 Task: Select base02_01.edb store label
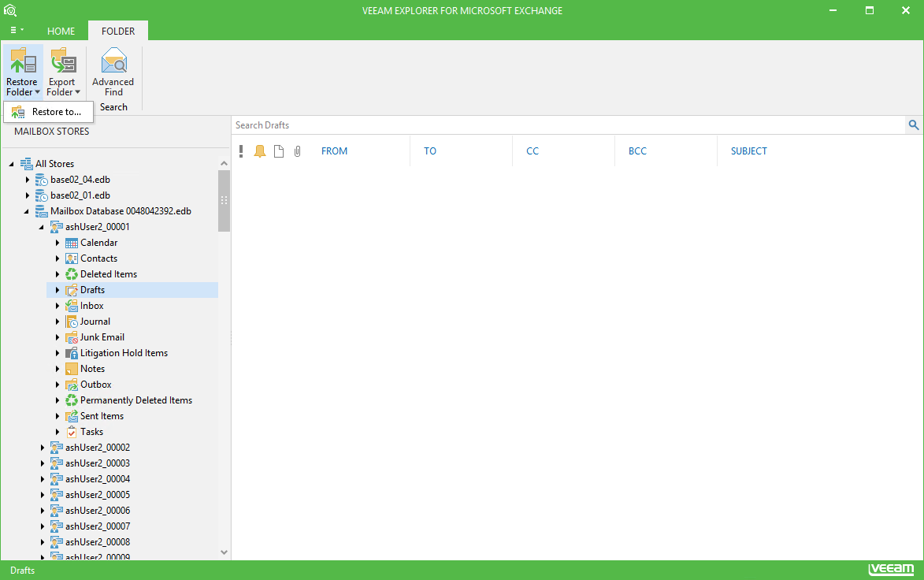pos(80,195)
